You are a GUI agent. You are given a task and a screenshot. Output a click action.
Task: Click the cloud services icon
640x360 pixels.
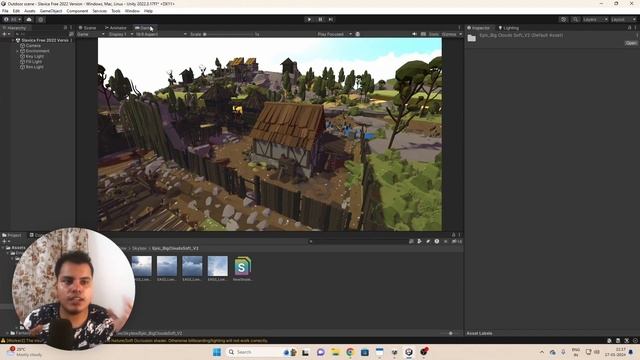tap(29, 19)
